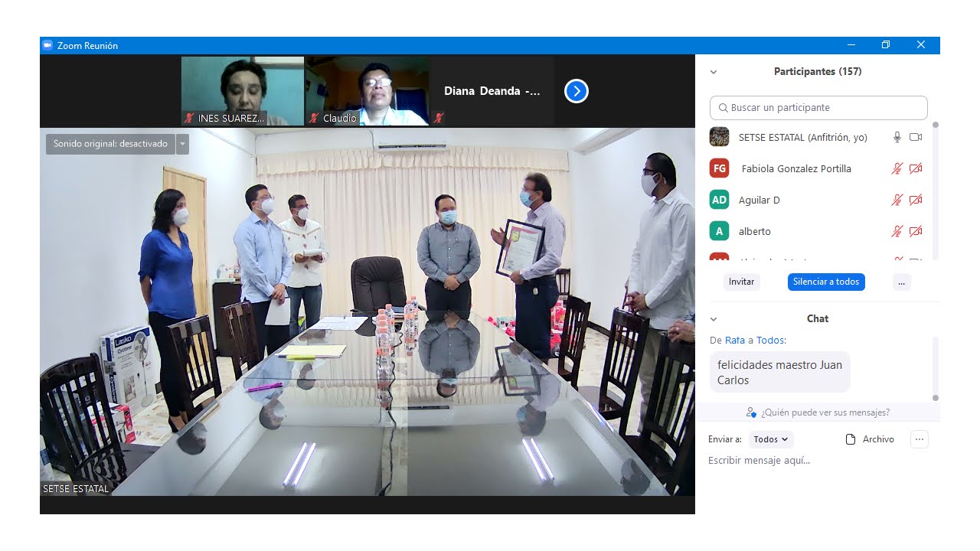
Task: Select Claudio video thumbnail
Action: (367, 91)
